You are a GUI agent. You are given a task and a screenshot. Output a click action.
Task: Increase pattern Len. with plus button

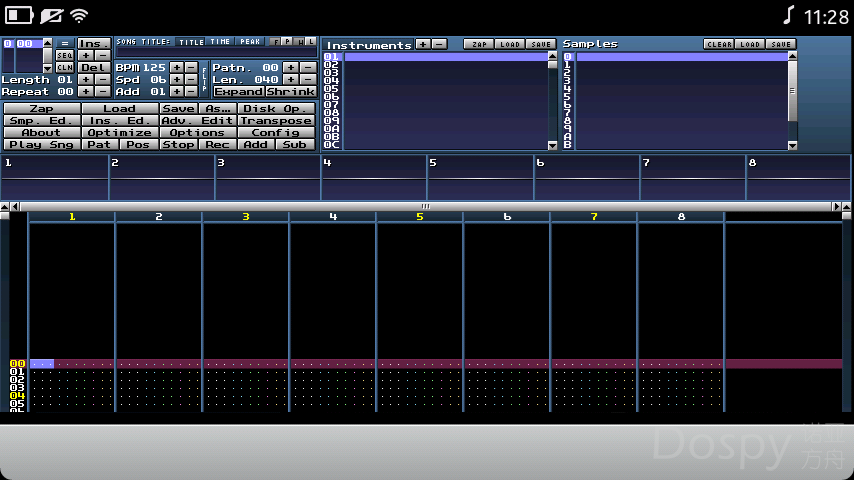click(x=291, y=80)
